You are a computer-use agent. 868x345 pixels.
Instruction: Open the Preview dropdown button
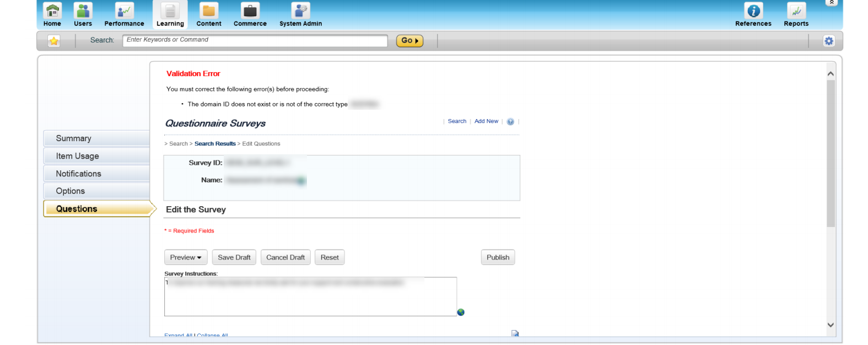click(186, 257)
